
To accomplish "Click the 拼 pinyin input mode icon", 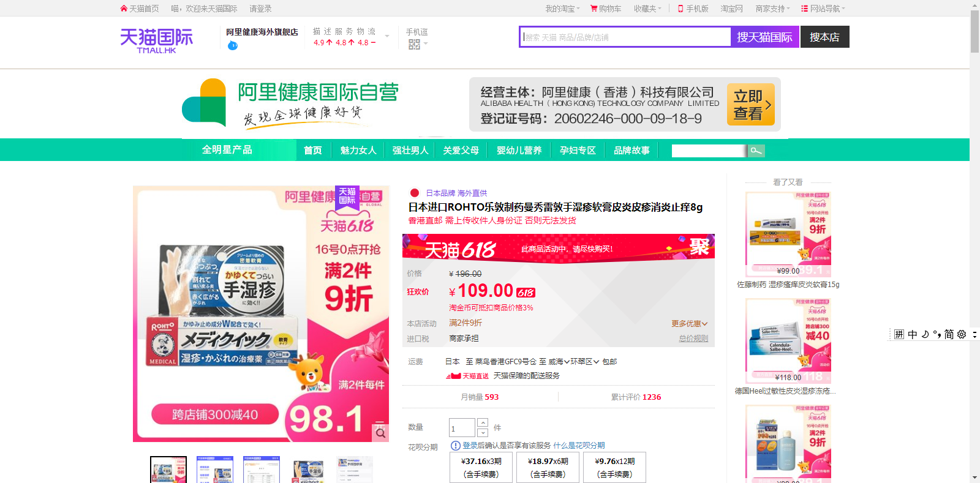I will click(x=899, y=334).
